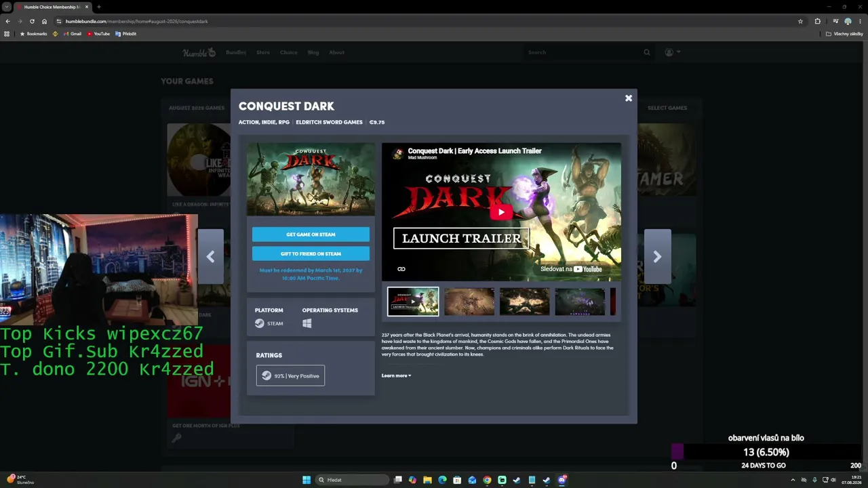The width and height of the screenshot is (868, 488).
Task: Open the Gmail bookmark
Action: click(x=72, y=33)
